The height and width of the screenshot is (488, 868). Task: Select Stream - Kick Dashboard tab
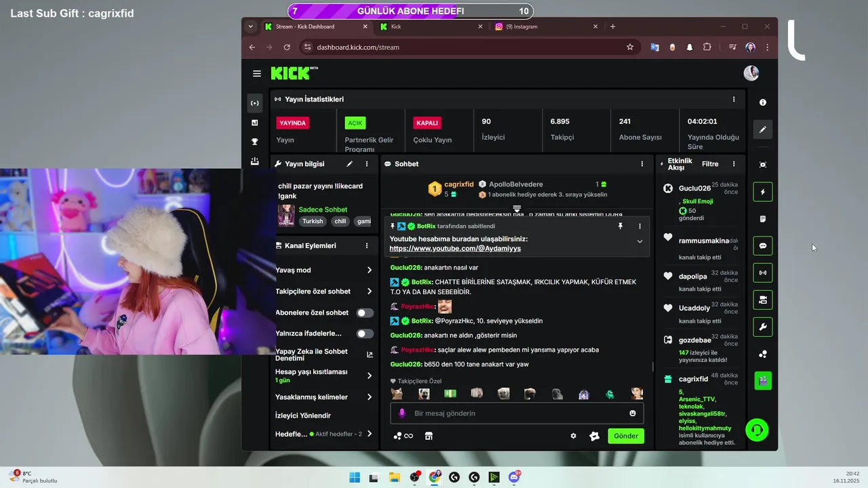(316, 26)
